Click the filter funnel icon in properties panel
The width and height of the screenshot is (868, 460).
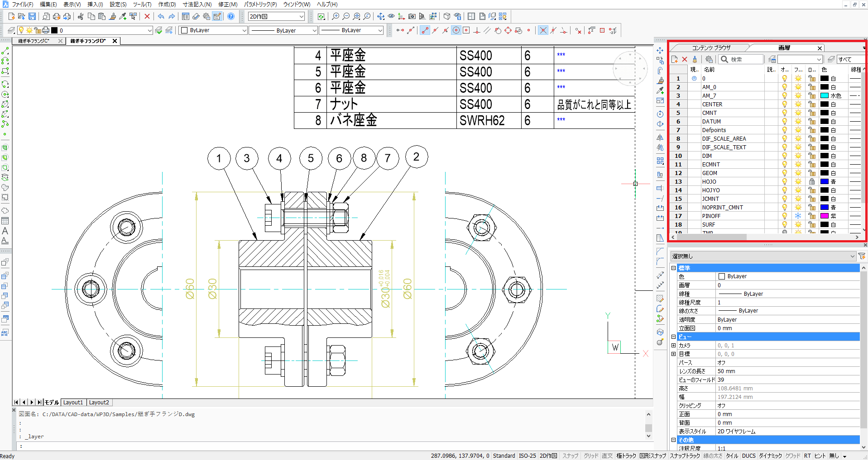point(862,256)
